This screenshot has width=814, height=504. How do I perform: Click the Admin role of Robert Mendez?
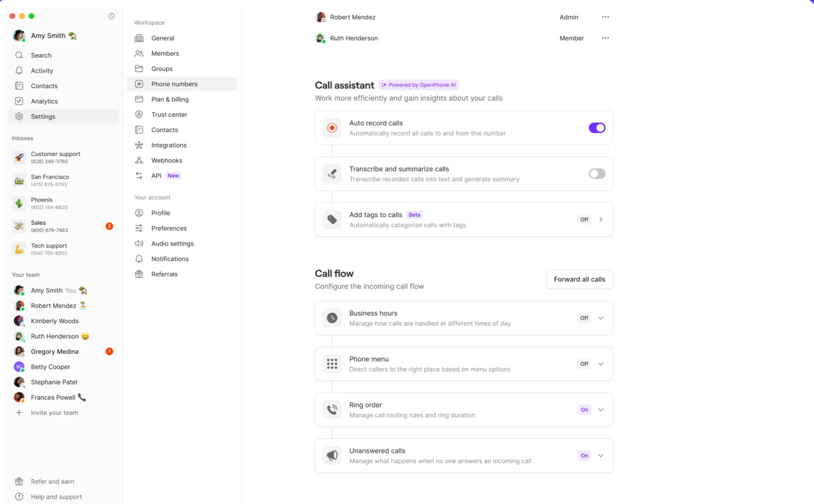[x=569, y=17]
